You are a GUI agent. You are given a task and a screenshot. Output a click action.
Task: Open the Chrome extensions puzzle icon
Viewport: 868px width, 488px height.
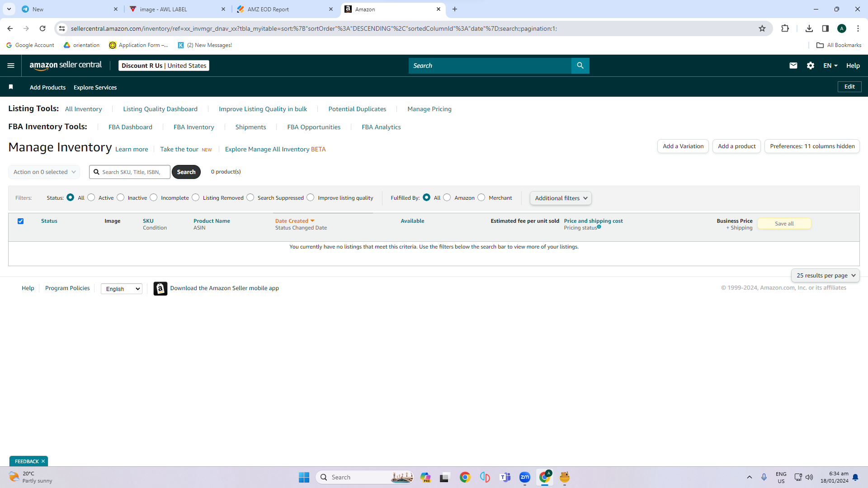click(785, 28)
